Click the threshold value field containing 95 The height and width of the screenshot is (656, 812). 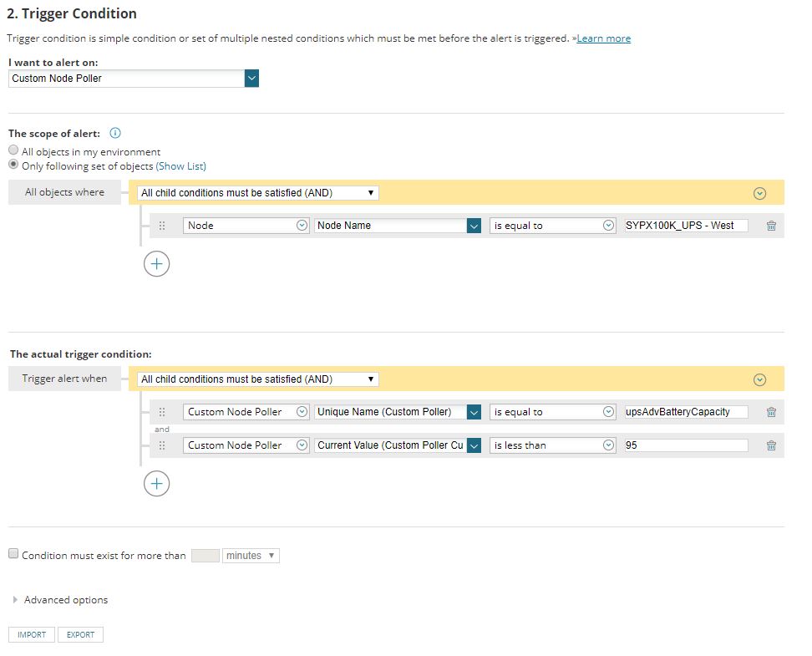[x=685, y=445]
